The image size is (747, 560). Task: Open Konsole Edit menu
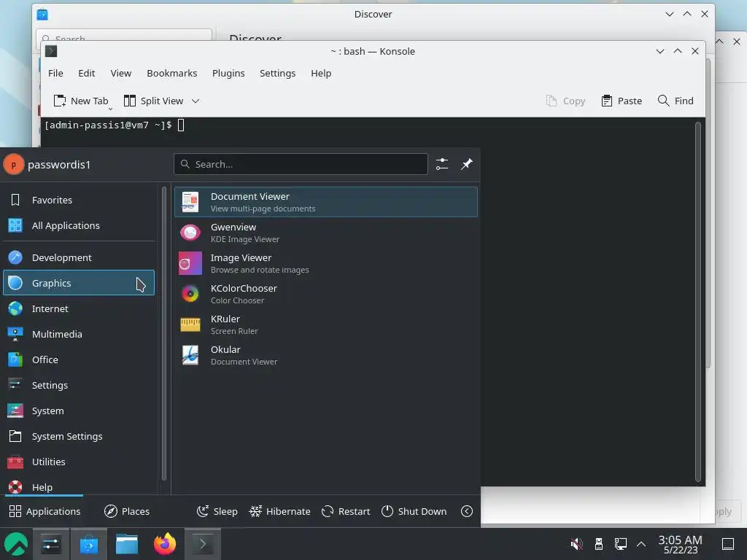point(87,74)
